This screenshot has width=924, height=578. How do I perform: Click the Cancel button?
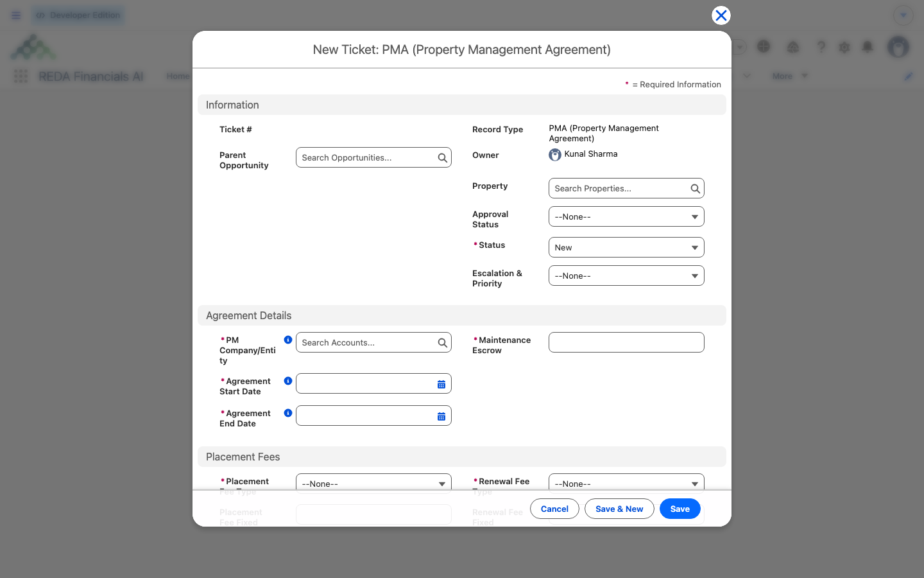[x=554, y=509]
